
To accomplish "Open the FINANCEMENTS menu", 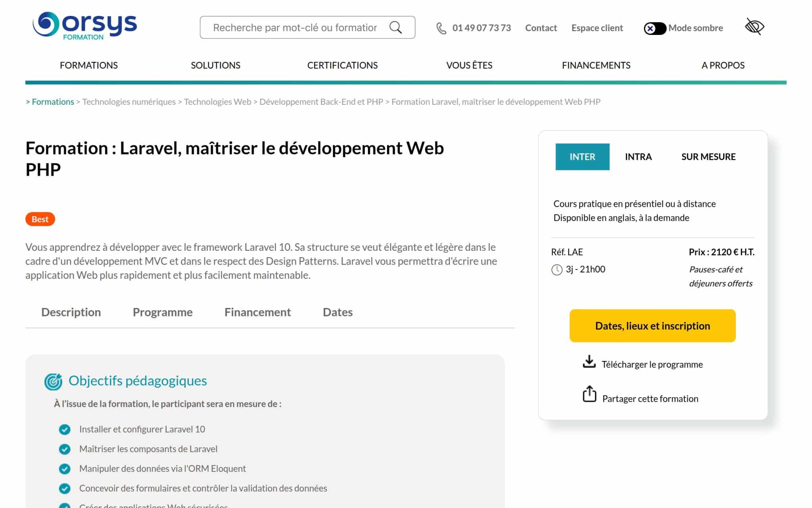I will coord(596,65).
